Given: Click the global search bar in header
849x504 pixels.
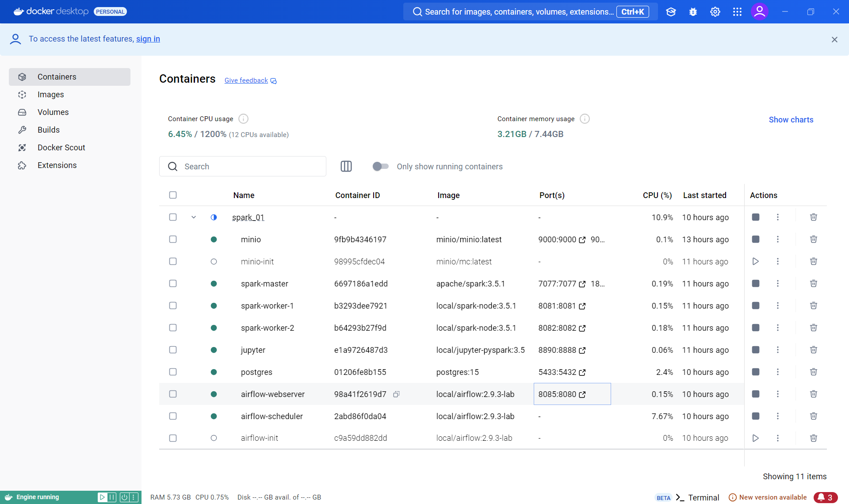Looking at the screenshot, I should point(531,12).
